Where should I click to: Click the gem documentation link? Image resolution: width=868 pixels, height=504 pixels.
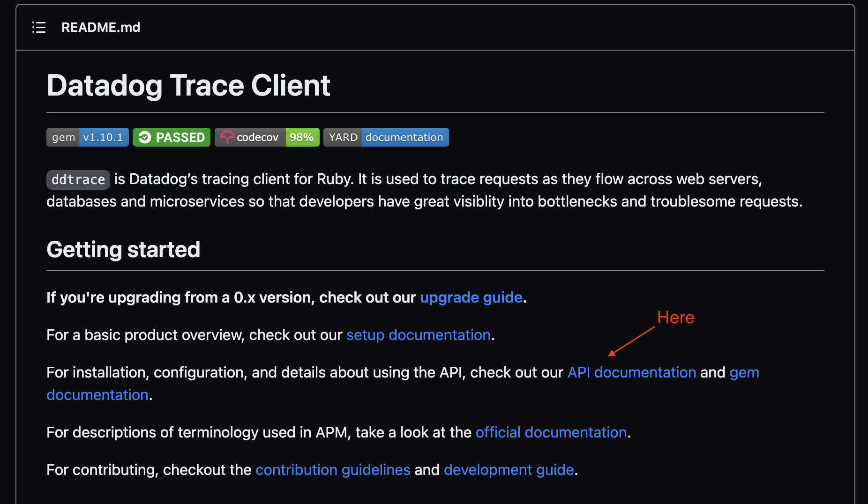pyautogui.click(x=97, y=395)
